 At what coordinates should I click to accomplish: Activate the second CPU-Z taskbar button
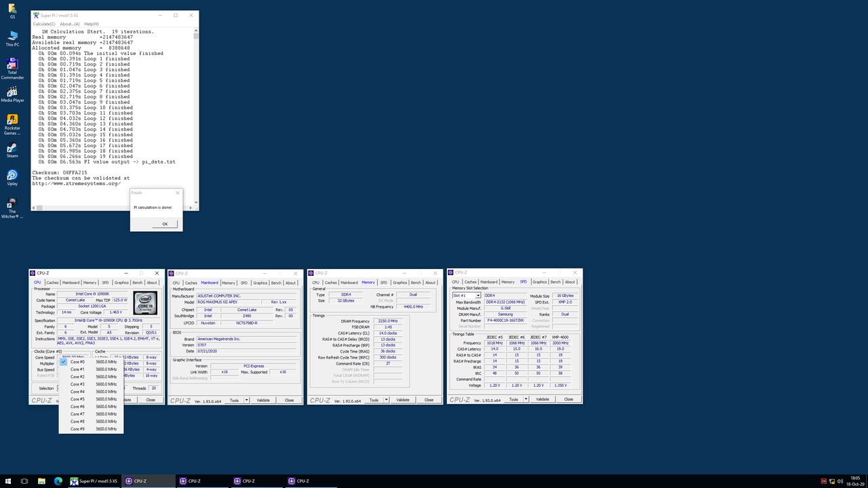tap(203, 481)
